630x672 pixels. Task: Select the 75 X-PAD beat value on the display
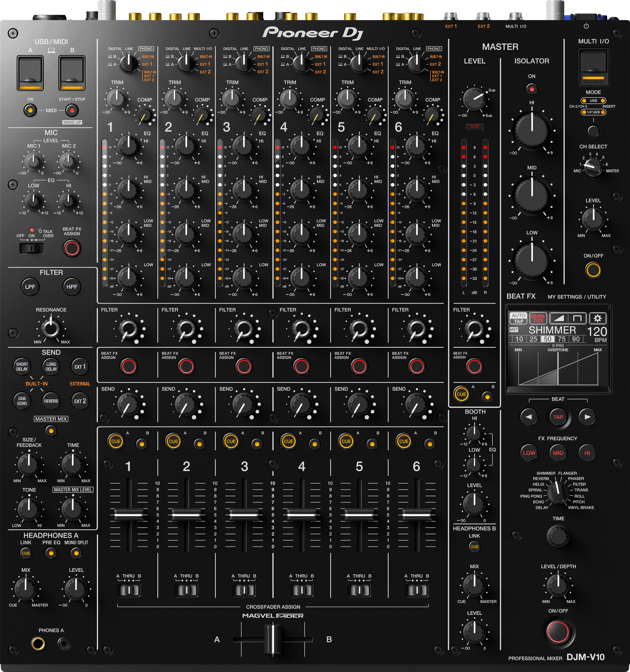pos(562,339)
